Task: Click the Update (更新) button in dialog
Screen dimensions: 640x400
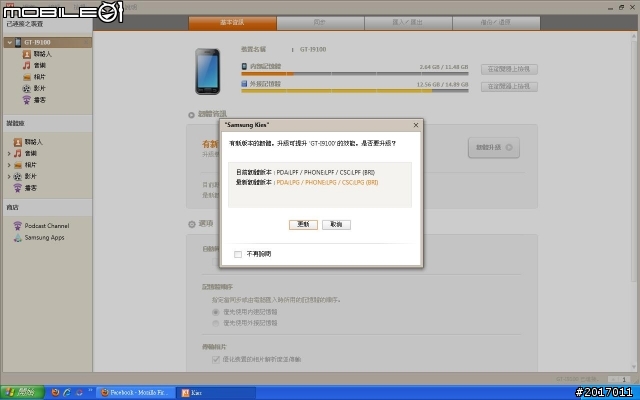Action: pos(303,224)
